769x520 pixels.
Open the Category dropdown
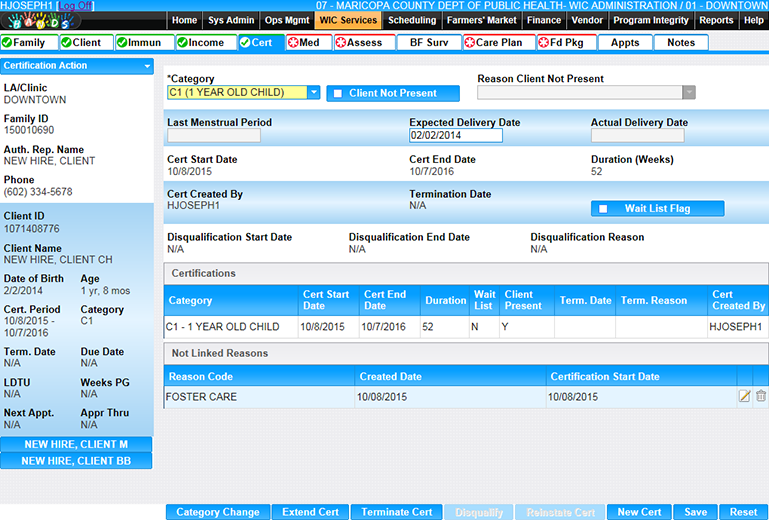314,92
